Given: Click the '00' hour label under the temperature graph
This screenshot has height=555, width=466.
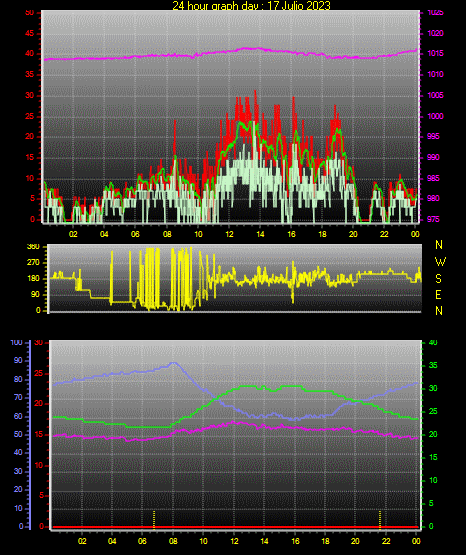Looking at the screenshot, I should point(416,541).
